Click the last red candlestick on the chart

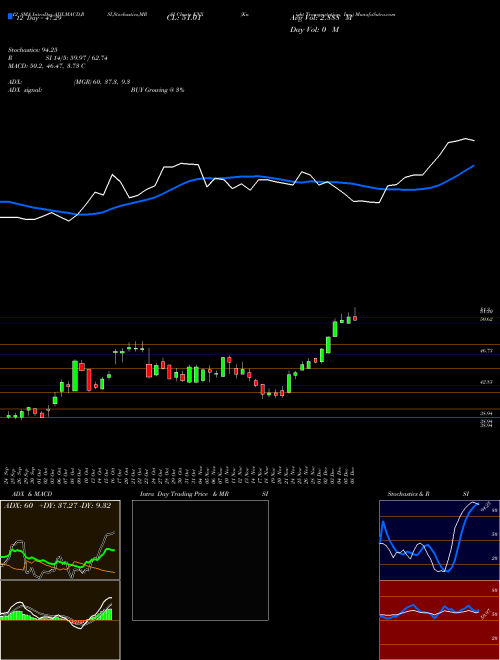coord(355,318)
